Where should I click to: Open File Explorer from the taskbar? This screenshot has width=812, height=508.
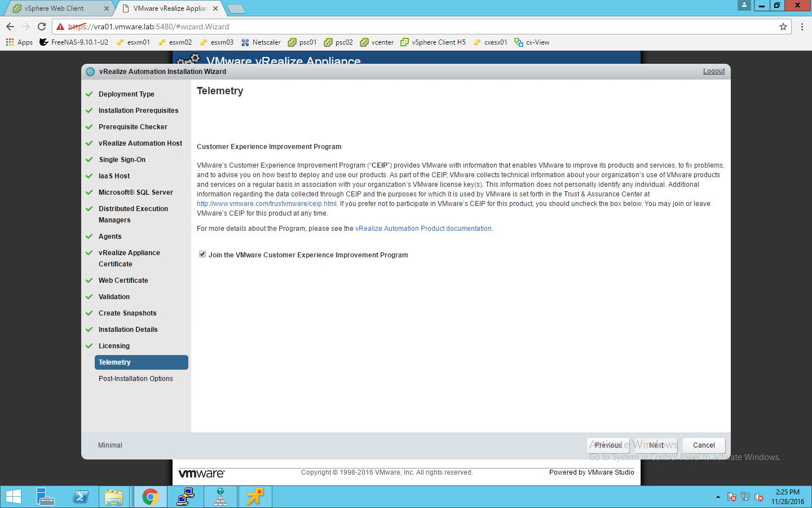tap(114, 497)
